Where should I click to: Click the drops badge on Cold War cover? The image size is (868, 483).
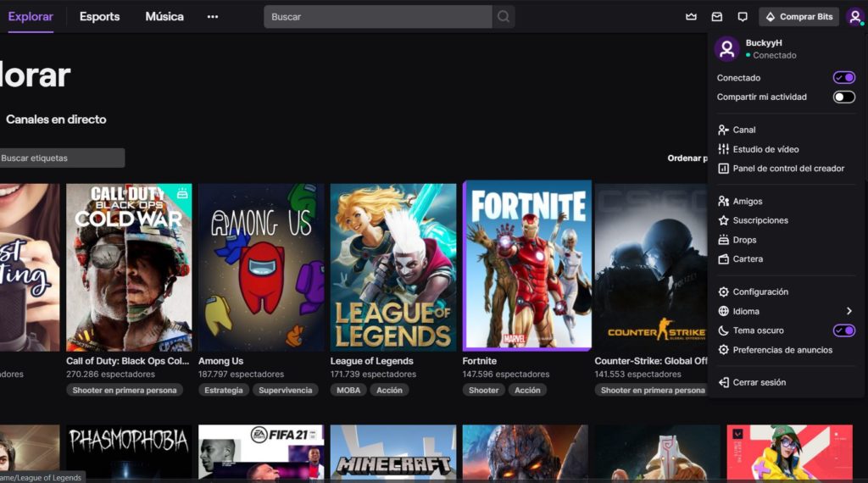182,193
